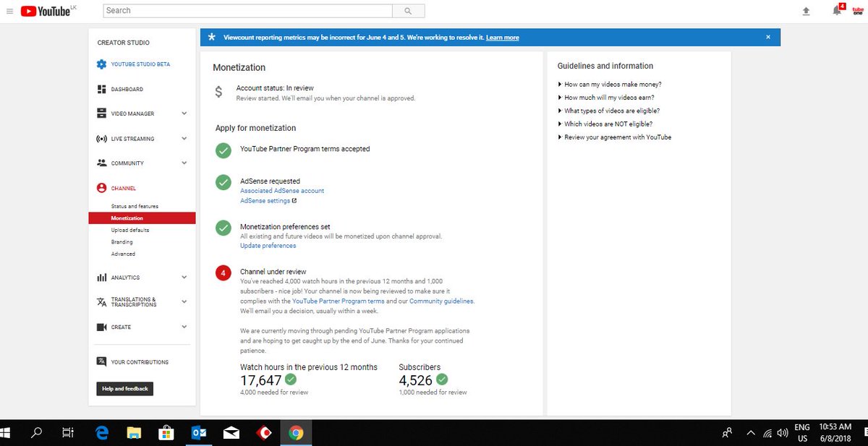Viewport: 868px width, 446px height.
Task: Open the channel avatar menu
Action: coord(857,11)
